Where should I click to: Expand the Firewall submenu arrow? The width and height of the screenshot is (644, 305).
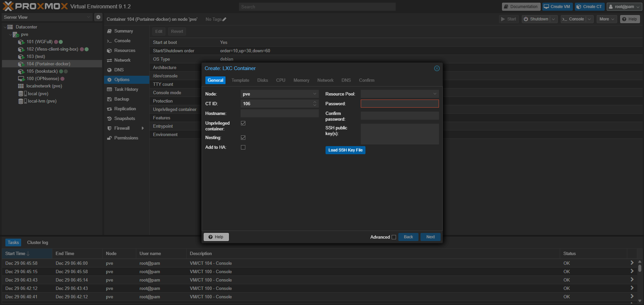[x=143, y=128]
